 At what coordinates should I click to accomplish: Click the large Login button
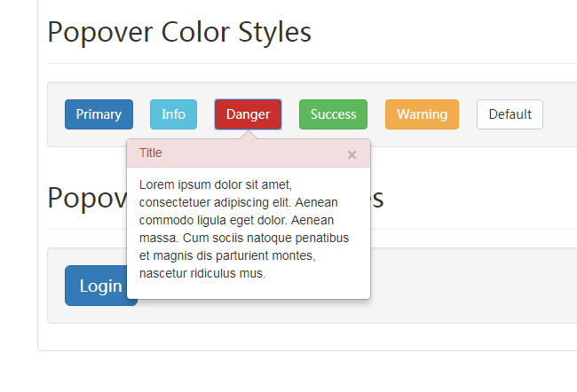pyautogui.click(x=100, y=286)
